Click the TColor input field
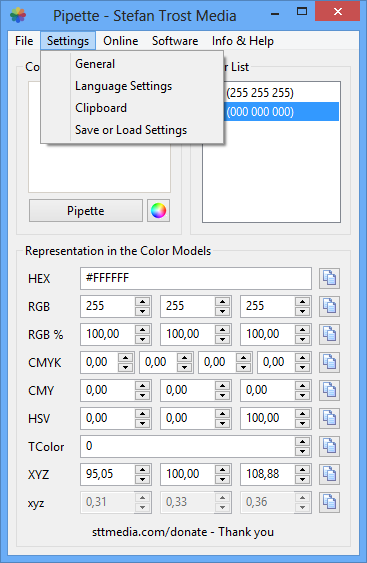 187,446
